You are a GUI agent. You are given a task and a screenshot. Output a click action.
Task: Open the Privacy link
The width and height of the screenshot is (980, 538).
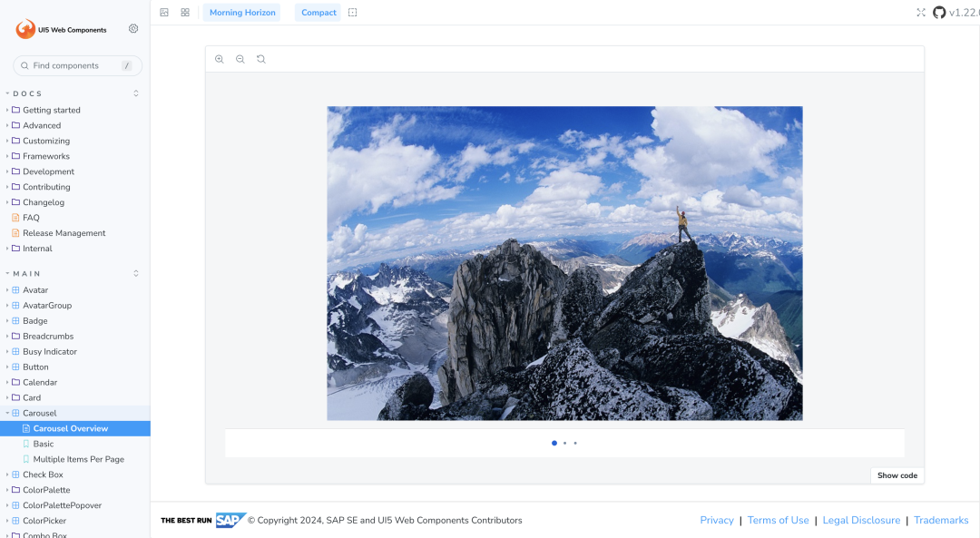[716, 520]
